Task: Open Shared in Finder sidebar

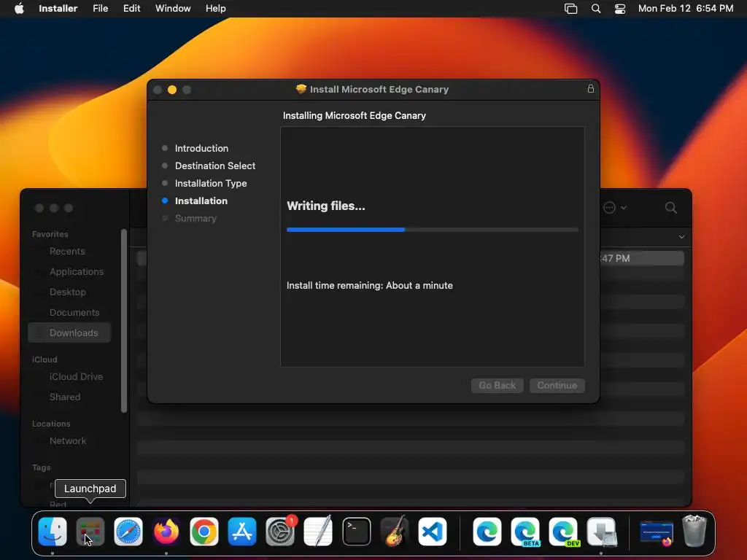Action: [65, 397]
